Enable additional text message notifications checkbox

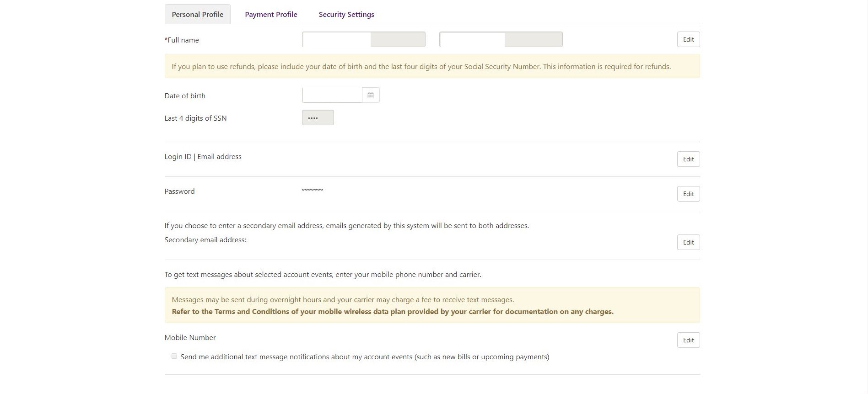174,356
